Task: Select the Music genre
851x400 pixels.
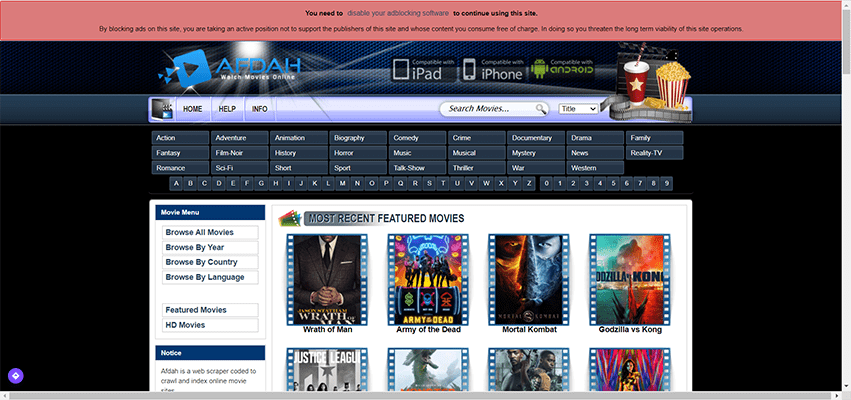Action: pyautogui.click(x=417, y=153)
